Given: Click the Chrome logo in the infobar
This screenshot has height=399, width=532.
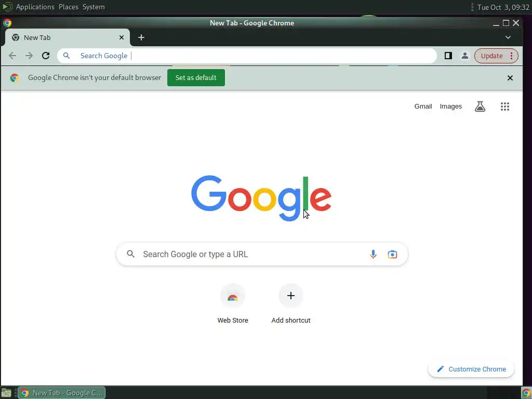Looking at the screenshot, I should coord(14,78).
